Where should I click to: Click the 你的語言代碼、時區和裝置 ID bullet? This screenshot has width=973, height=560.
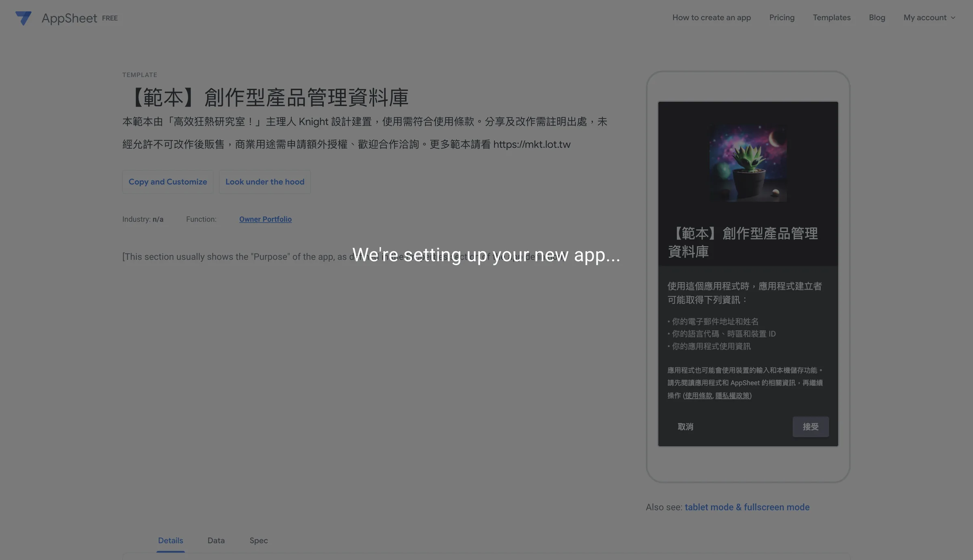pos(724,334)
